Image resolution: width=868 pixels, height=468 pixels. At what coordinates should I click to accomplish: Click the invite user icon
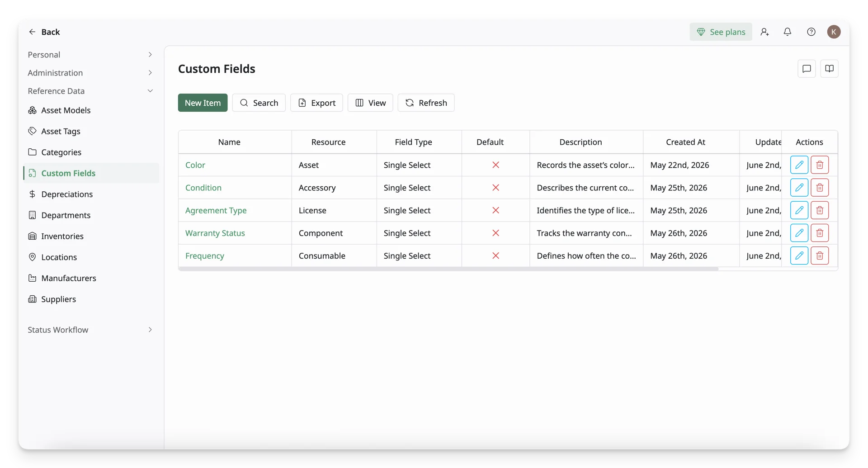pyautogui.click(x=764, y=32)
